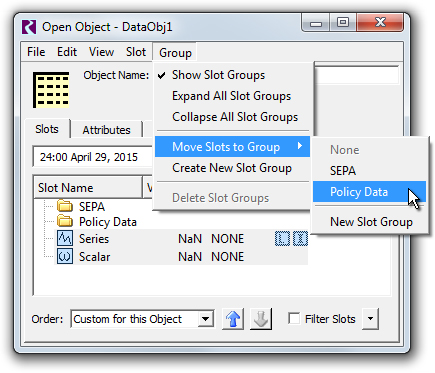Move slots to the Policy Data group
Screen dimensions: 435x373
pos(370,192)
